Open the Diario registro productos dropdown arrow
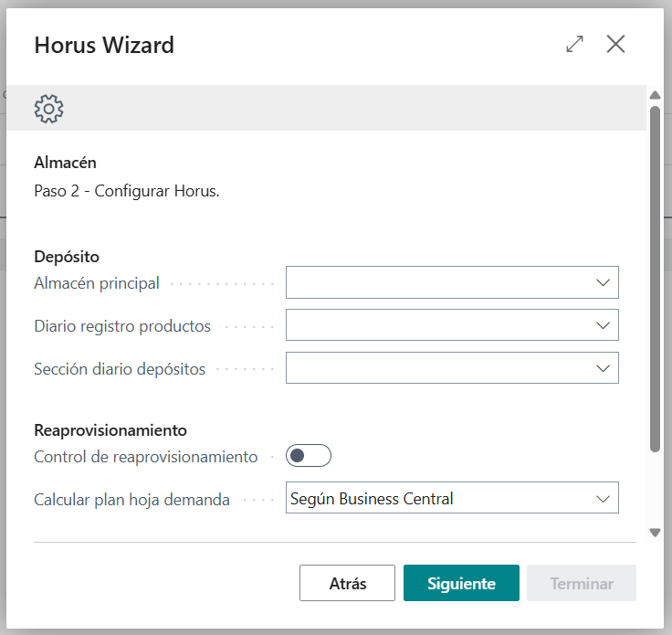 pyautogui.click(x=603, y=325)
